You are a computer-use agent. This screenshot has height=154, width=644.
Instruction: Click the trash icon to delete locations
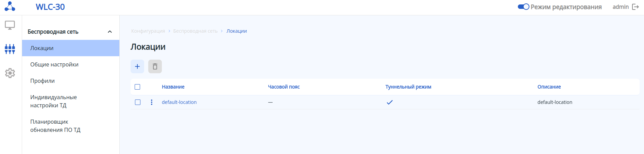tap(155, 66)
